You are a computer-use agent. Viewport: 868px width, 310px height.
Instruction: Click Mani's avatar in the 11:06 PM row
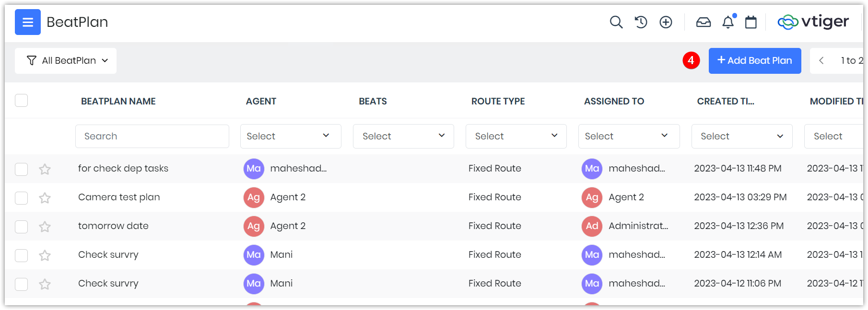254,284
